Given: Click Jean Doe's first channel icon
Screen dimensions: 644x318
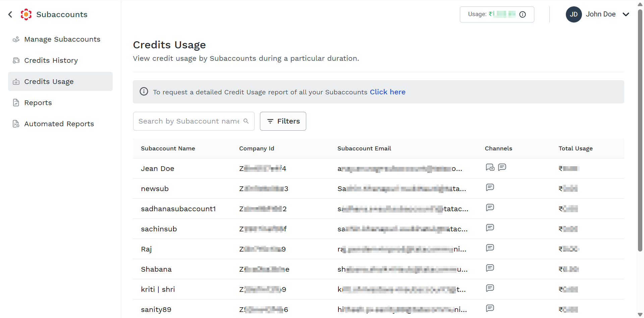Looking at the screenshot, I should [x=490, y=167].
